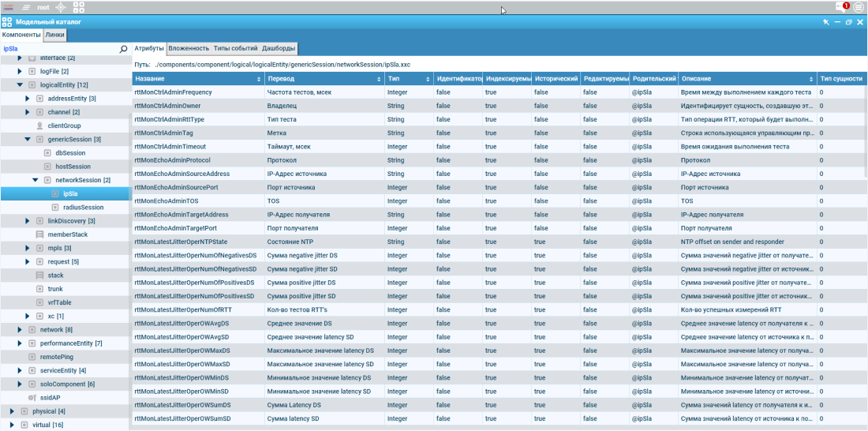Expand the logFile tree node

point(20,72)
